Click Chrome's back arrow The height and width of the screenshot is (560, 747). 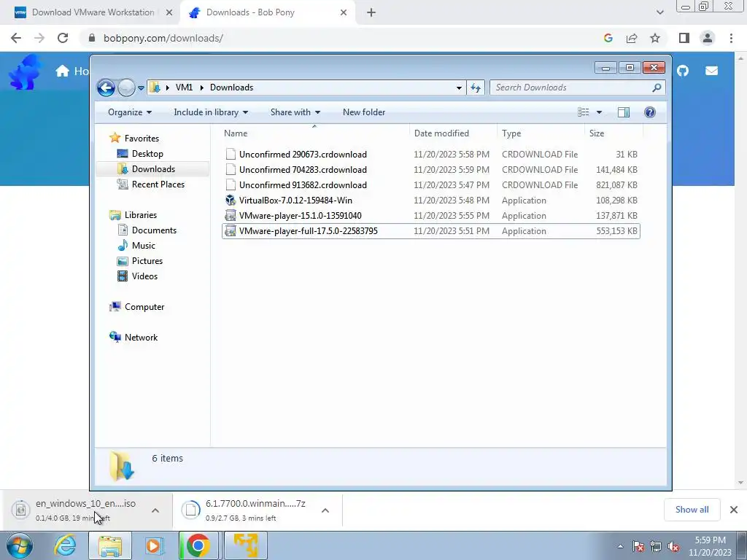[16, 38]
